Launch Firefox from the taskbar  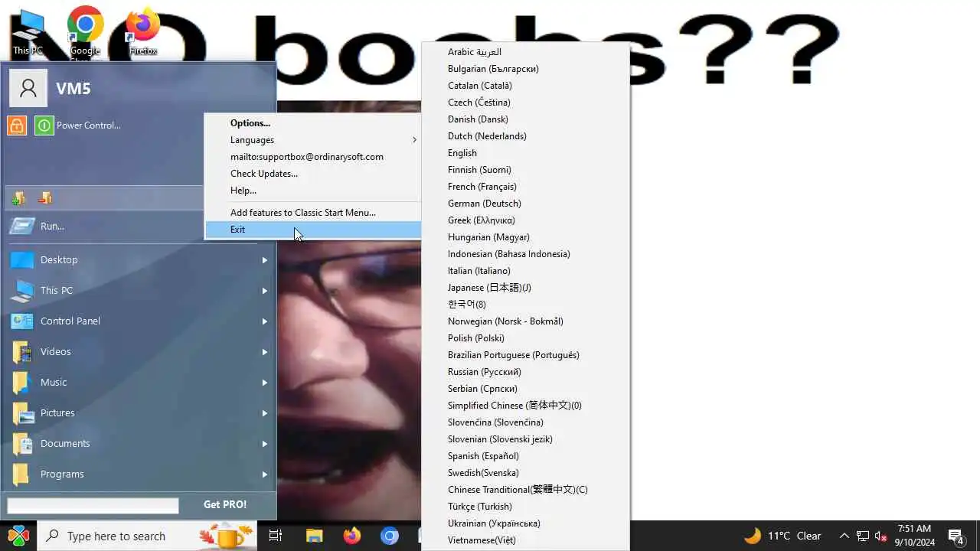coord(351,536)
